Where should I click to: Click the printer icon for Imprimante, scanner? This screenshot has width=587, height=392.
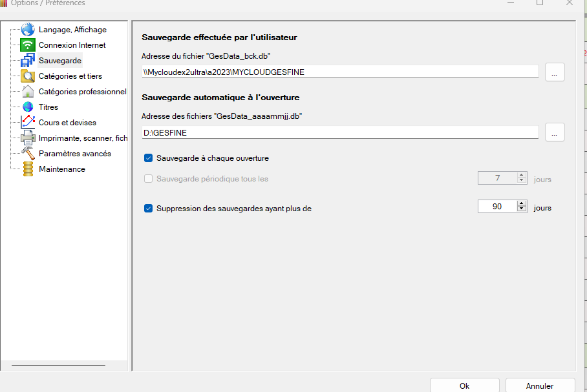(28, 138)
